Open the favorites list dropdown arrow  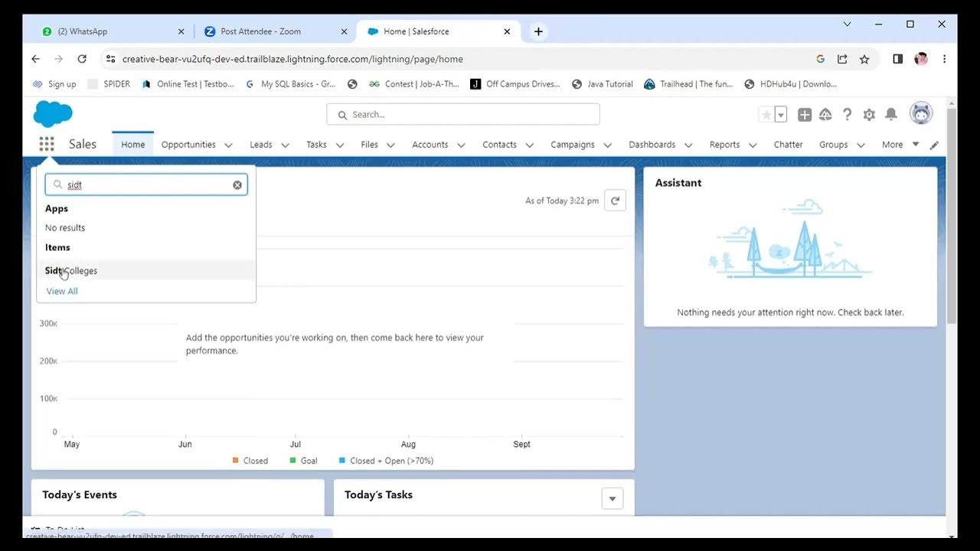coord(781,115)
